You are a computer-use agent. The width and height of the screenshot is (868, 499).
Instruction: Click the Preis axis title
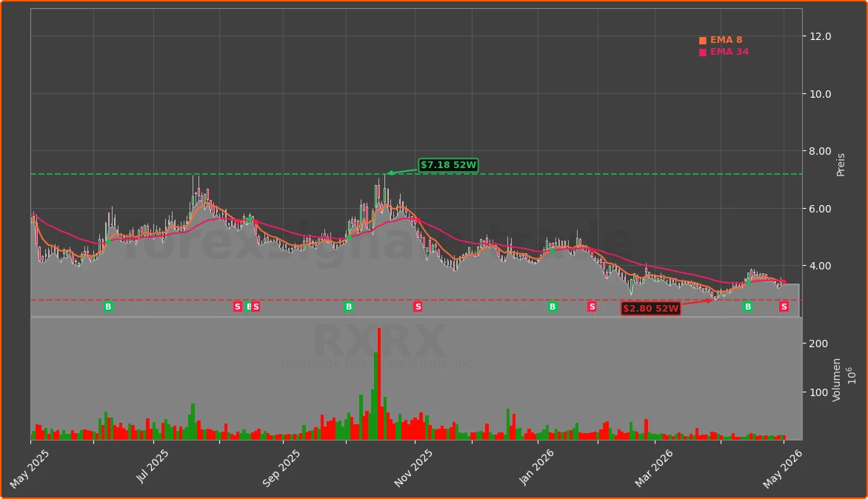click(x=841, y=165)
